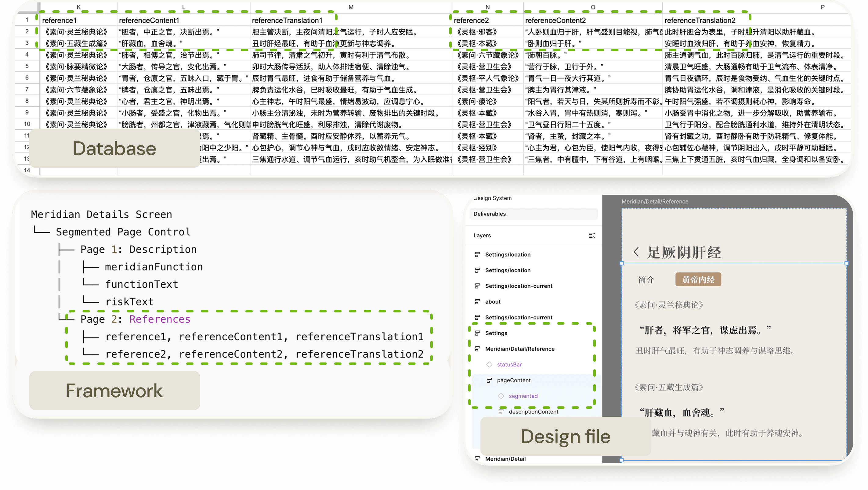The height and width of the screenshot is (490, 868).
Task: Click the Settings layer frame icon
Action: pyautogui.click(x=477, y=333)
